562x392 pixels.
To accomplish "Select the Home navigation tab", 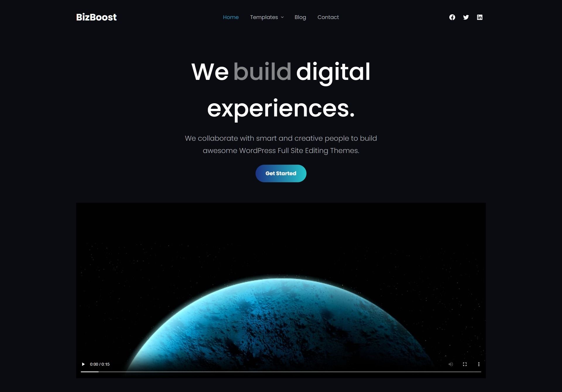I will pyautogui.click(x=231, y=17).
